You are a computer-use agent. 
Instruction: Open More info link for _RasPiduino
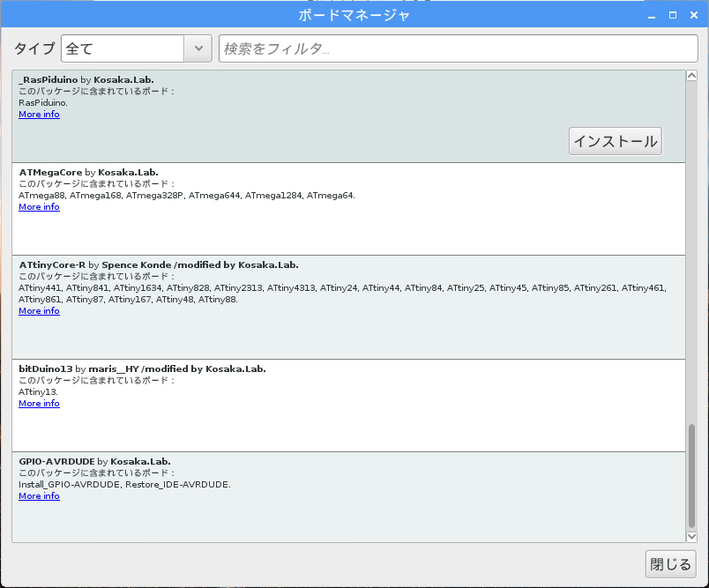(x=39, y=115)
